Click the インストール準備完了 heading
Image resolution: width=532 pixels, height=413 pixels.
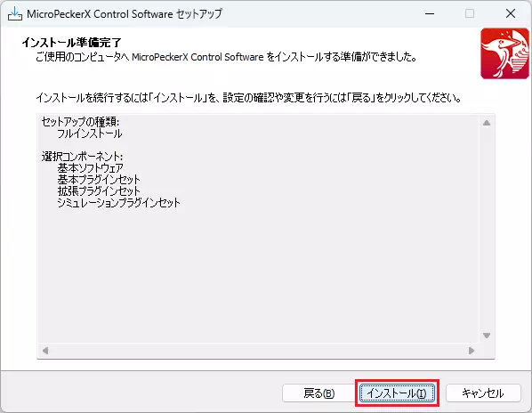pyautogui.click(x=71, y=43)
